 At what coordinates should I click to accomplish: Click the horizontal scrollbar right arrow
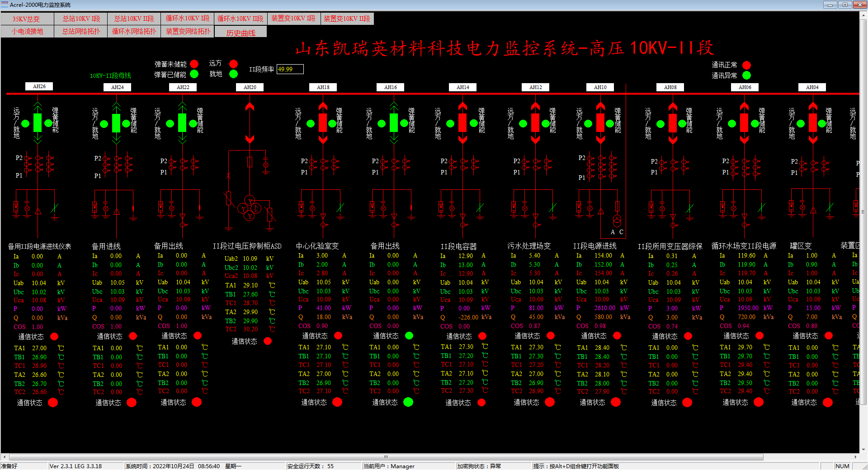click(x=855, y=457)
